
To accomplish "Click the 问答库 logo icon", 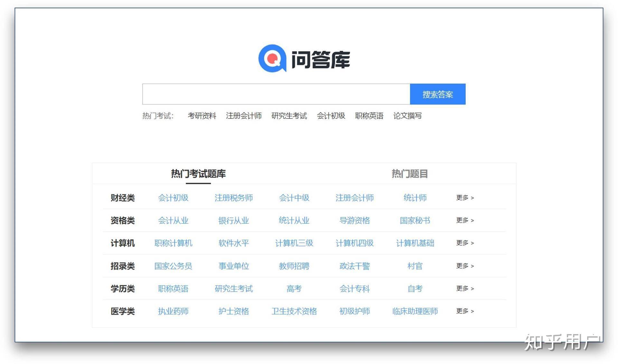I will [x=274, y=58].
